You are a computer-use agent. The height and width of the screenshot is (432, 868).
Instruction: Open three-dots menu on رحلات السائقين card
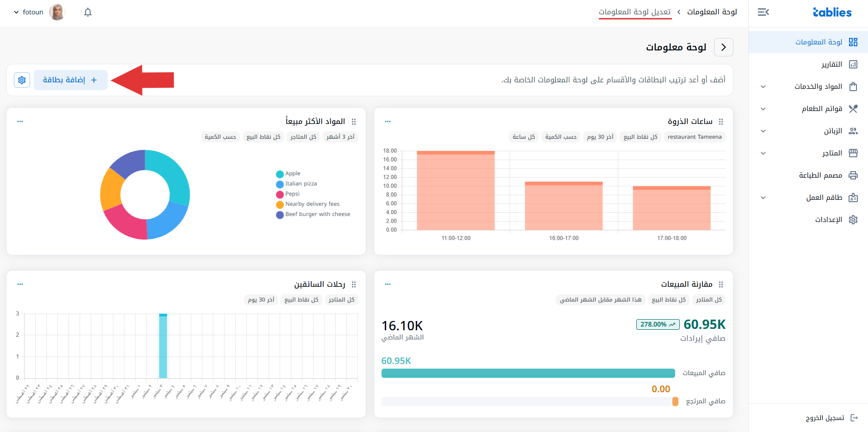[20, 284]
